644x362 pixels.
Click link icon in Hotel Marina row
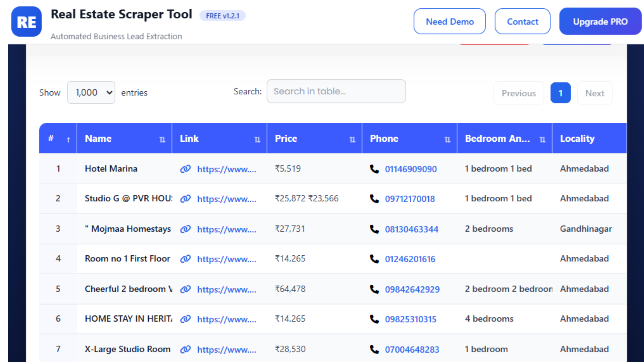tap(185, 169)
